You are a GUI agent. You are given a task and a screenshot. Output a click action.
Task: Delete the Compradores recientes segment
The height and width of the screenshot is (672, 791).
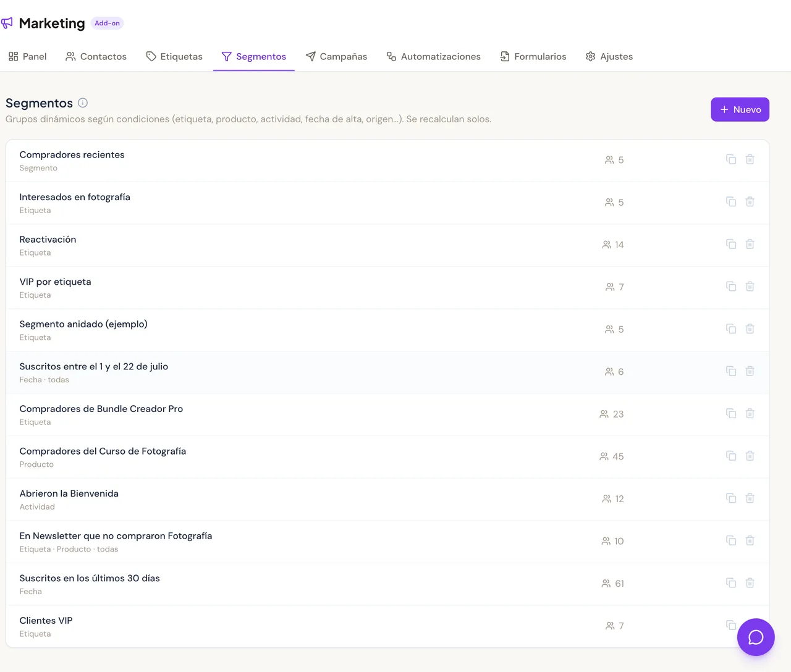pos(750,159)
